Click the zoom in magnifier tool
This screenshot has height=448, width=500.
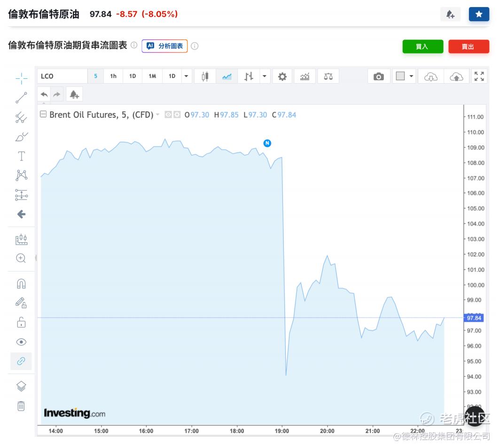click(21, 258)
